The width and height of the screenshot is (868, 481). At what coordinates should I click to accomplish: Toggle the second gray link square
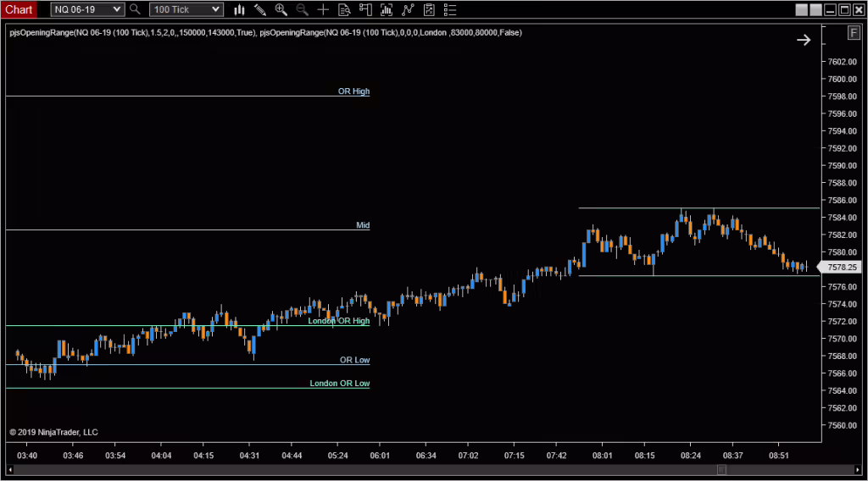click(815, 10)
